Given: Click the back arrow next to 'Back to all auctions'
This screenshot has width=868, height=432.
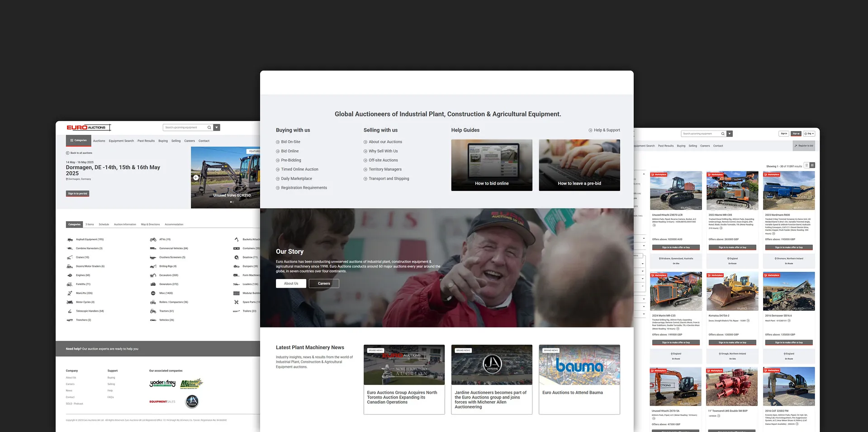Looking at the screenshot, I should [x=68, y=153].
